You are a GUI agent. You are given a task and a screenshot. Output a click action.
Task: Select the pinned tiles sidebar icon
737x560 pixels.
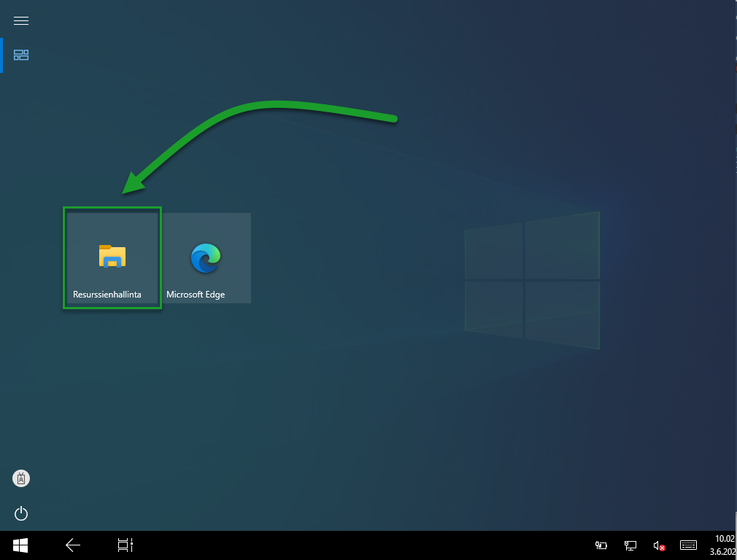coord(20,55)
